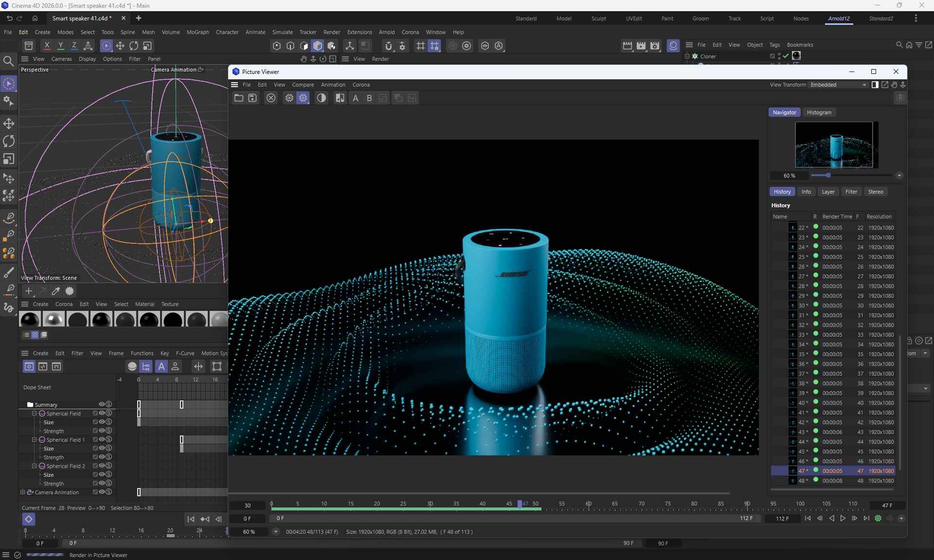This screenshot has height=560, width=934.
Task: Select the Rotate tool in left toolbar
Action: (9, 141)
